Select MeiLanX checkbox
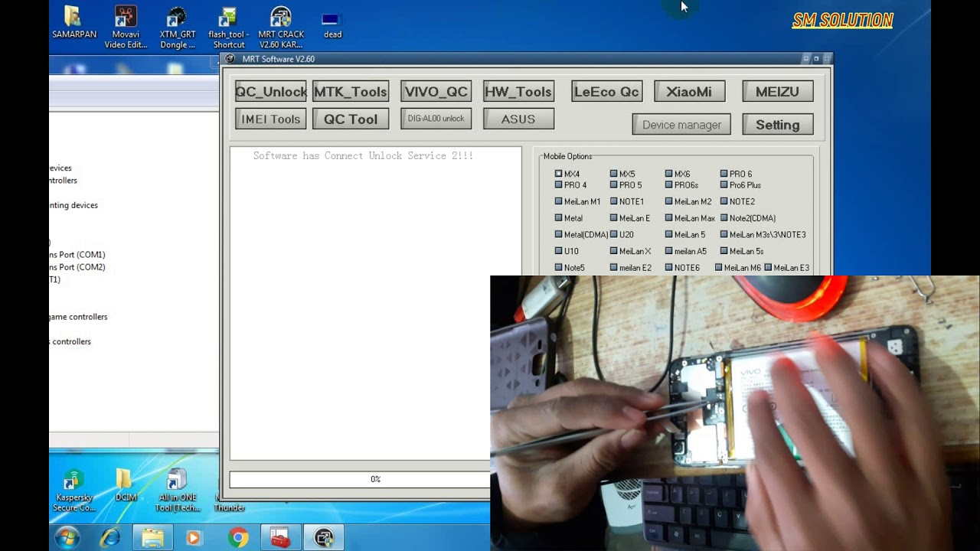The width and height of the screenshot is (980, 551). (x=613, y=251)
